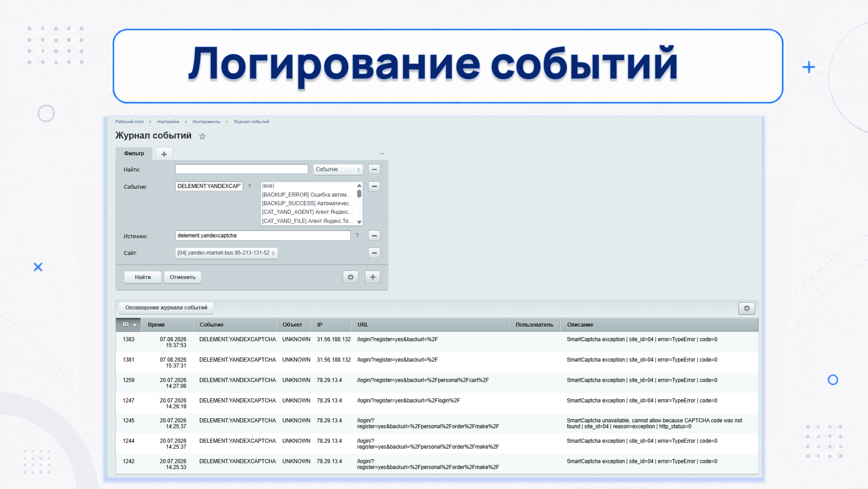The image size is (868, 489).
Task: Click IP 31.56.188.132 in row 1383
Action: point(334,339)
